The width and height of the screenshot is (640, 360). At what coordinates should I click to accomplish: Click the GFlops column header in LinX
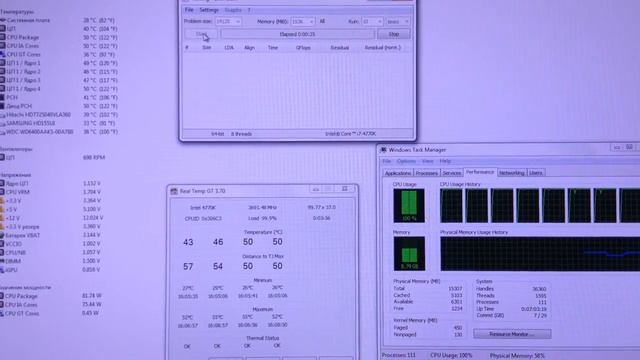(303, 48)
